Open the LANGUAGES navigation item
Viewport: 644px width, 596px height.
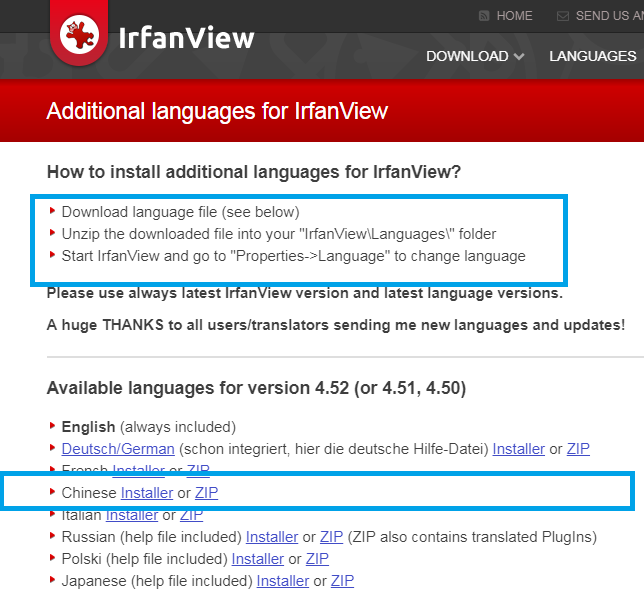click(x=593, y=56)
